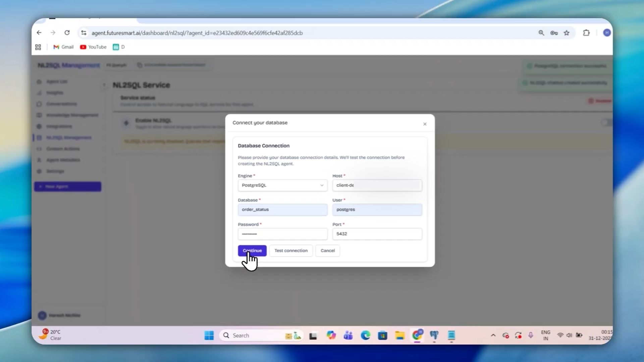This screenshot has width=644, height=362.
Task: Click the Host input field
Action: [377, 185]
